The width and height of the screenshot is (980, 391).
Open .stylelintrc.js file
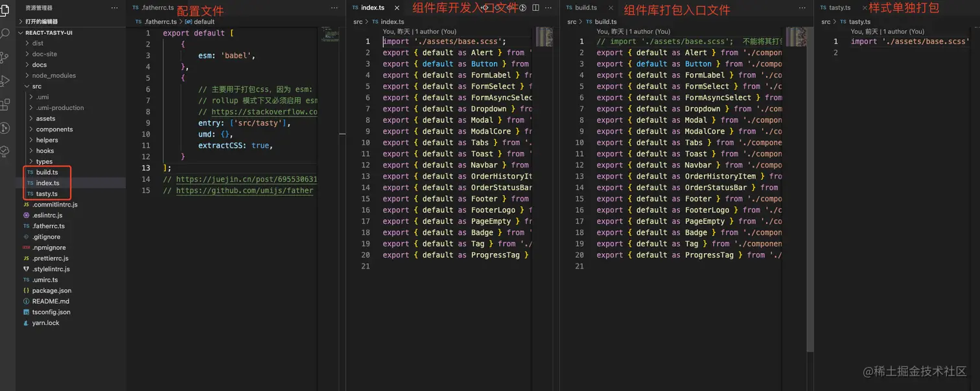click(x=70, y=269)
